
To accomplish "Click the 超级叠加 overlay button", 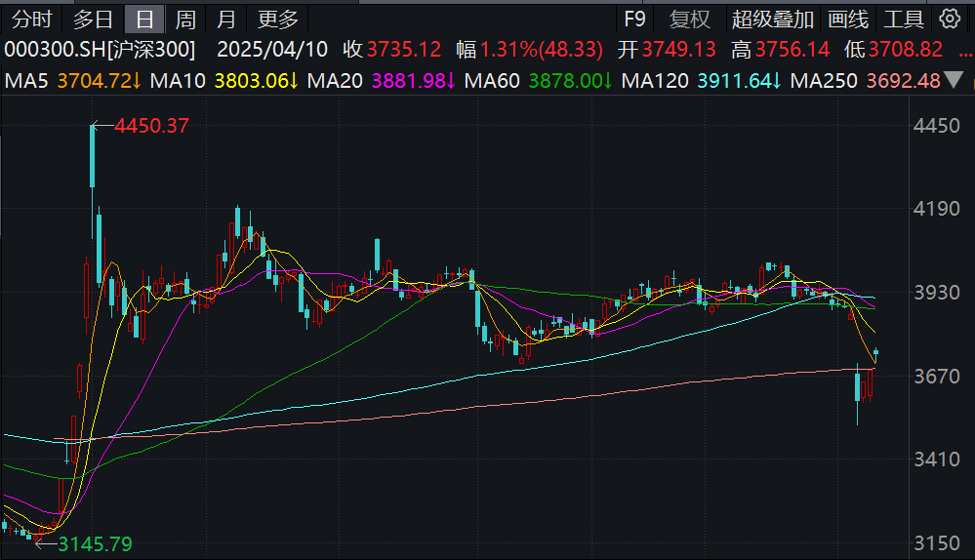I will coord(772,19).
